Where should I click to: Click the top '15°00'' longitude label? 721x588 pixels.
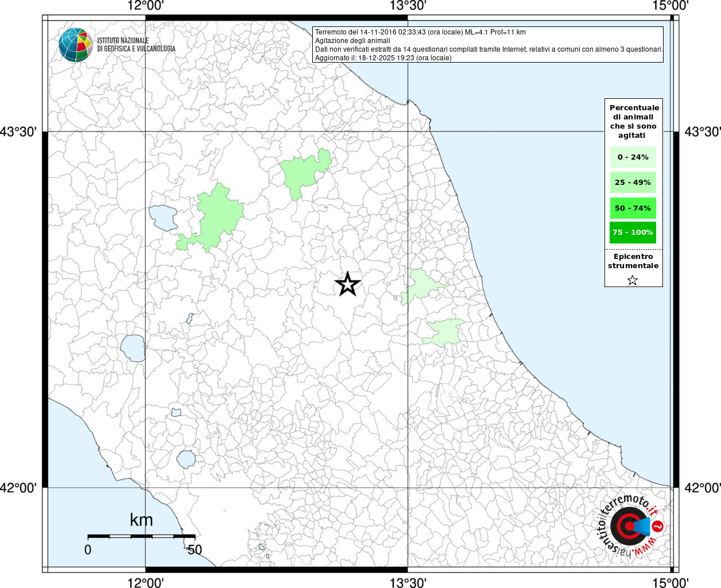point(670,6)
